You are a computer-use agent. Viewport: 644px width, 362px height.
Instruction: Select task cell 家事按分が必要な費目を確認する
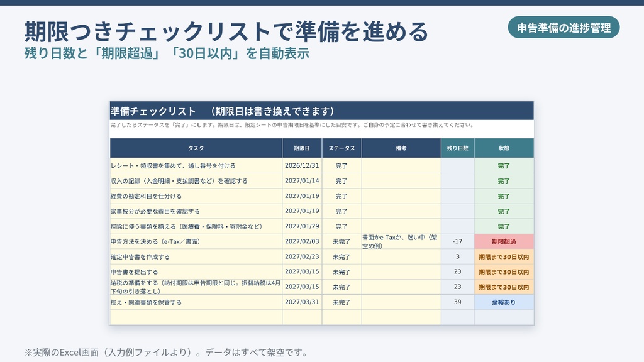(196, 211)
